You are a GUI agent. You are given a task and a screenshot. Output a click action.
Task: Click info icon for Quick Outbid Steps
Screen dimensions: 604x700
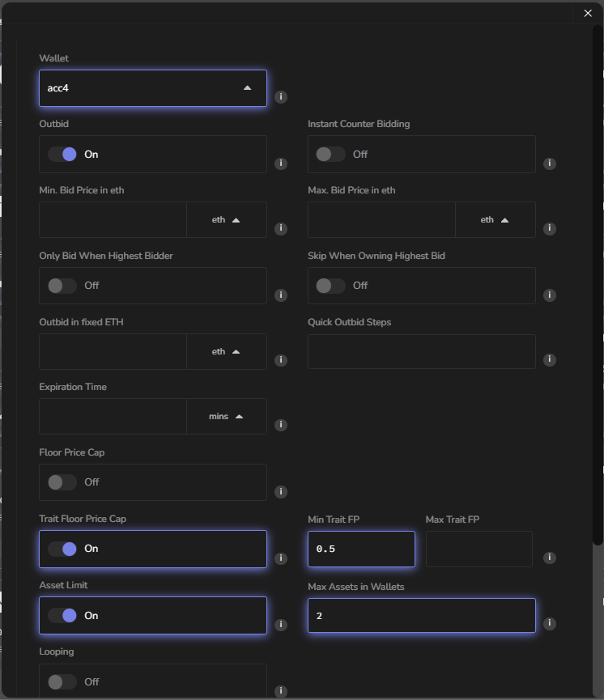[550, 360]
